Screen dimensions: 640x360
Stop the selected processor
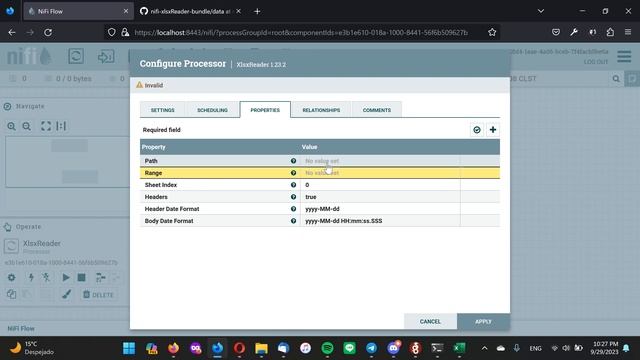(82, 278)
